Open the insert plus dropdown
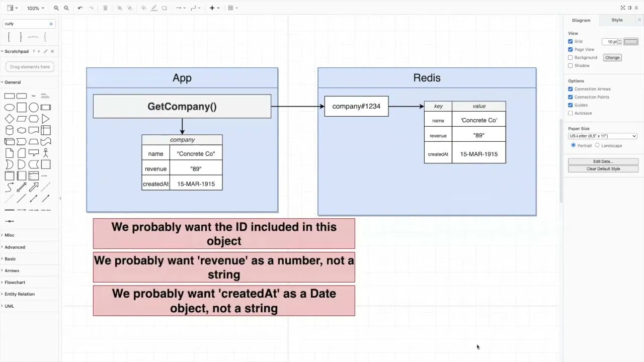The height and width of the screenshot is (362, 644). click(214, 8)
